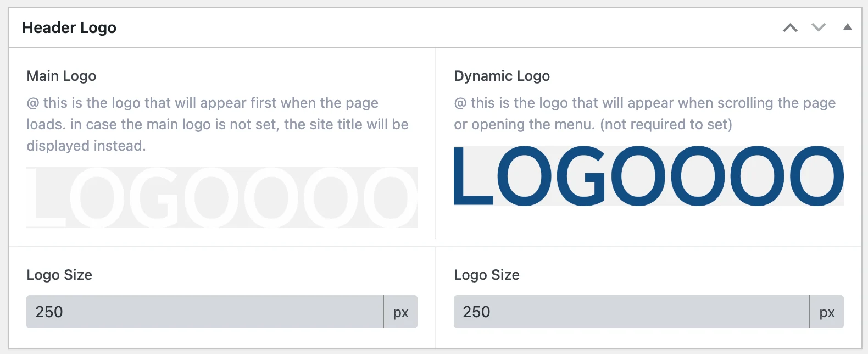Screen dimensions: 868x354
Task: Focus the Main Logo size input field
Action: coord(204,312)
